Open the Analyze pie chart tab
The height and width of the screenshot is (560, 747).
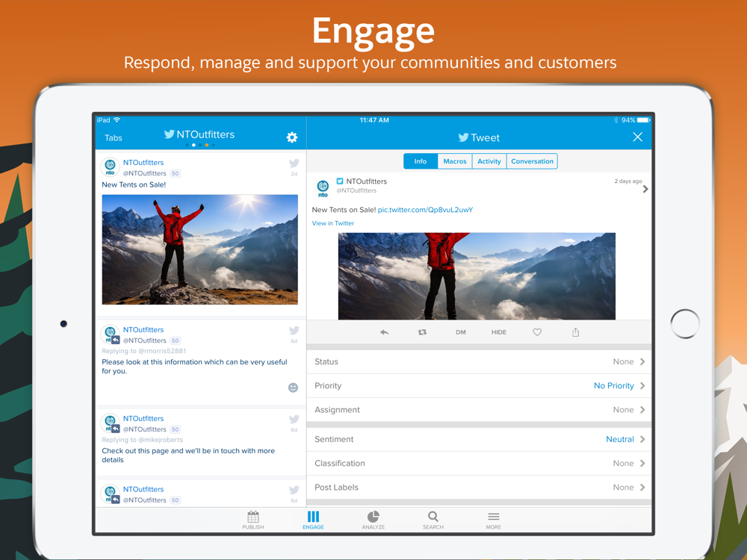coord(373,520)
